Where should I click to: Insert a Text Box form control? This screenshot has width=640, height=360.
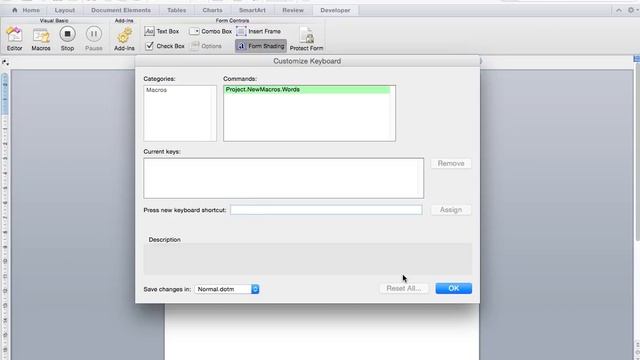click(x=162, y=31)
